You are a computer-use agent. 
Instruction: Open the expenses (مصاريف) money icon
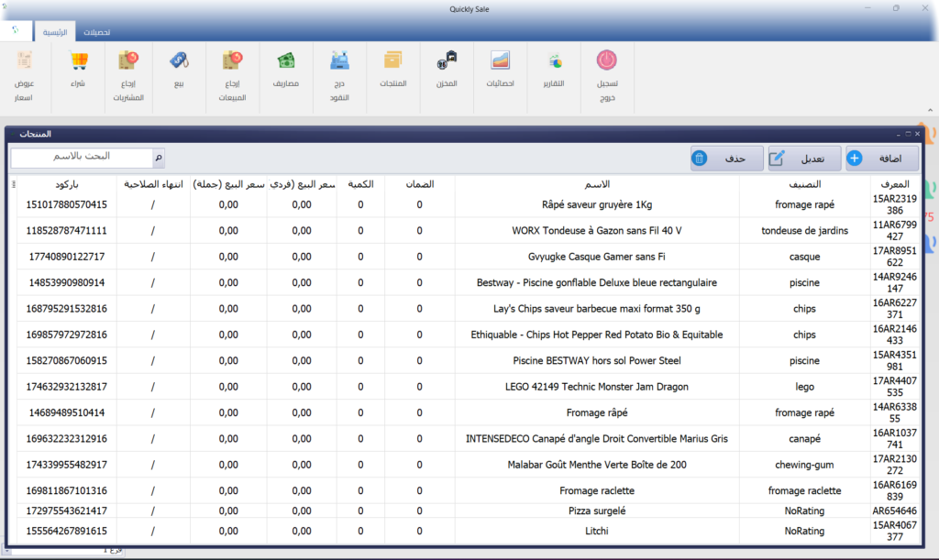pos(286,61)
